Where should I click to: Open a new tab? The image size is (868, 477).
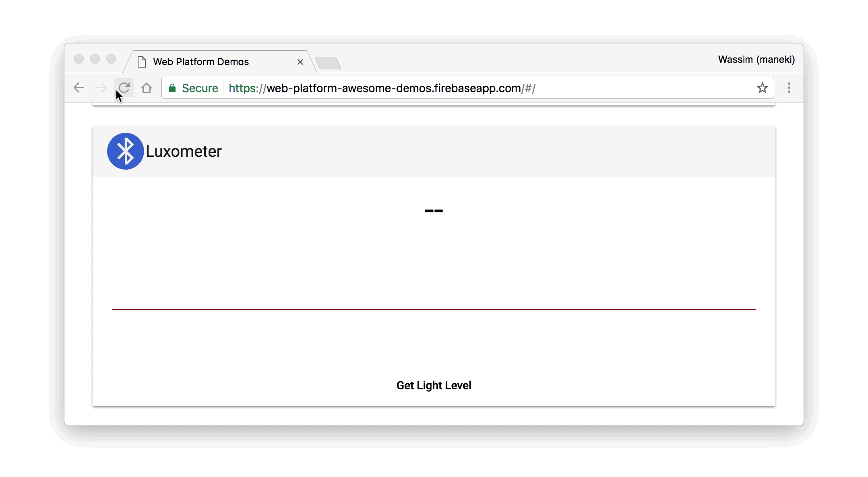click(328, 63)
